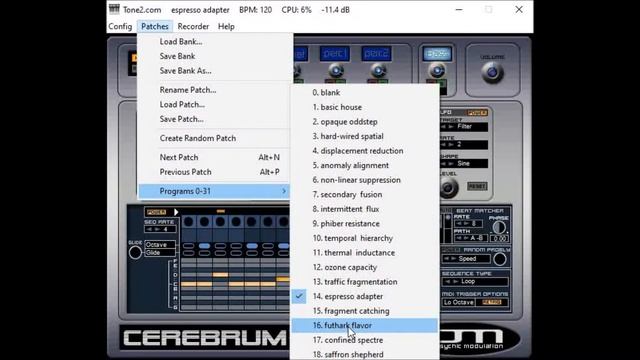Choose Save Patch... entry
The width and height of the screenshot is (640, 360).
tap(215, 120)
